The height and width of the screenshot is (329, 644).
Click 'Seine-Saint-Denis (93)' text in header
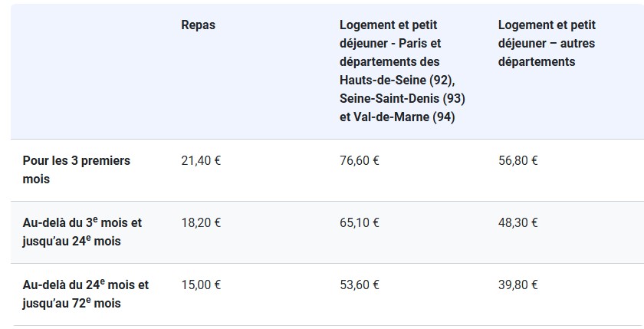click(402, 99)
